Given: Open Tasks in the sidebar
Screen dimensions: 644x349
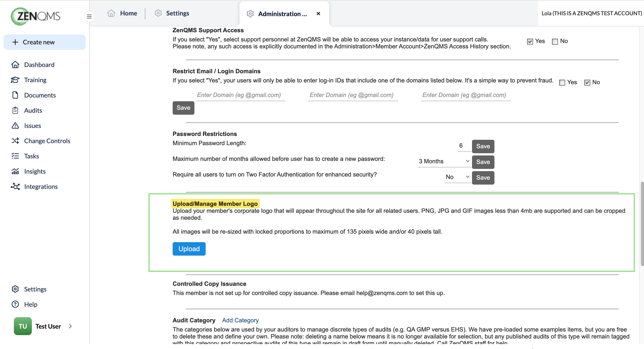Looking at the screenshot, I should pyautogui.click(x=31, y=156).
